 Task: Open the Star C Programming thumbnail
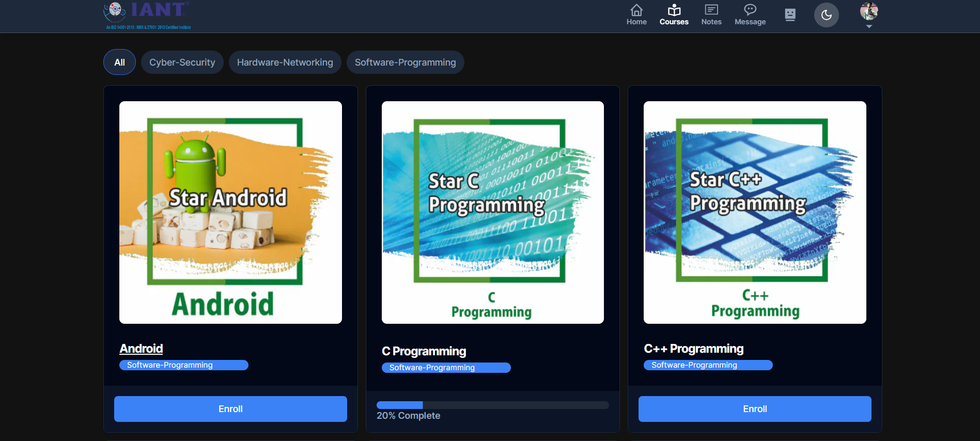[x=492, y=212]
